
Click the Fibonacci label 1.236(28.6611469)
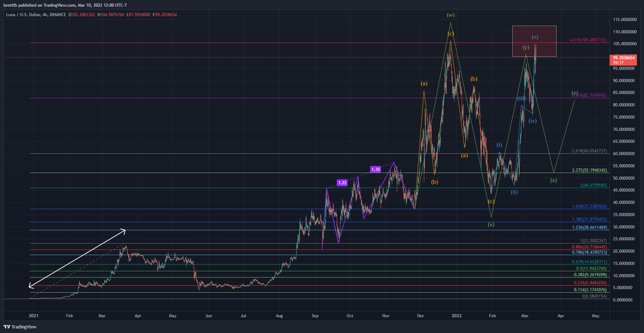(x=589, y=227)
